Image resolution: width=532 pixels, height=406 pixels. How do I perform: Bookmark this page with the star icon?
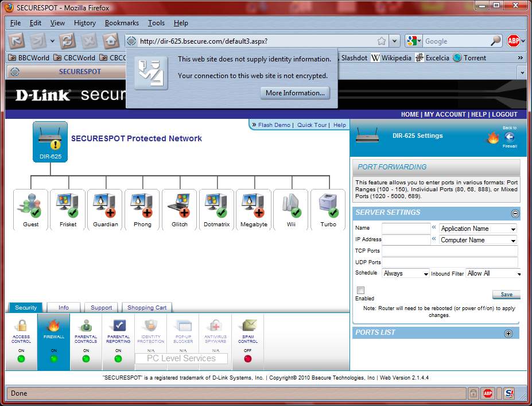[382, 41]
